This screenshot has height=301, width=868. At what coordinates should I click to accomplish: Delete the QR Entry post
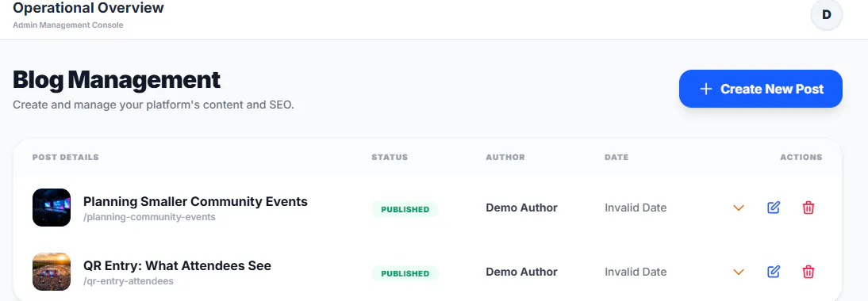[808, 272]
